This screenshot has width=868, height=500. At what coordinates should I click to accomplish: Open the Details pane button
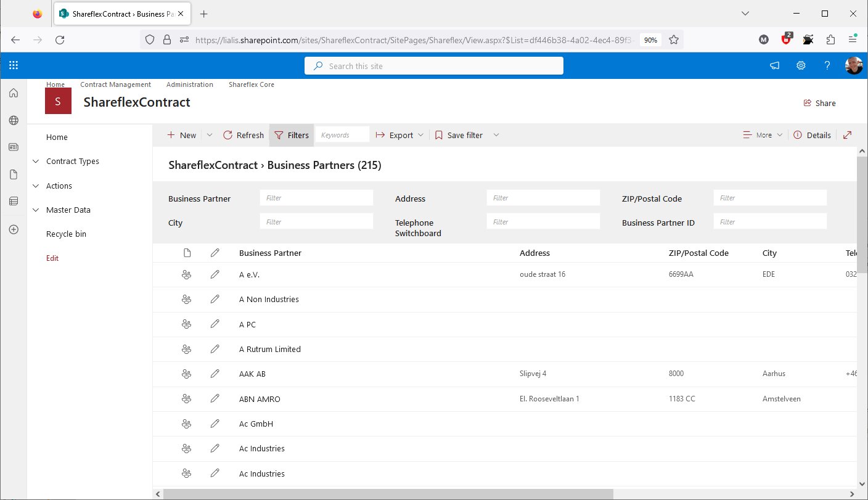812,135
